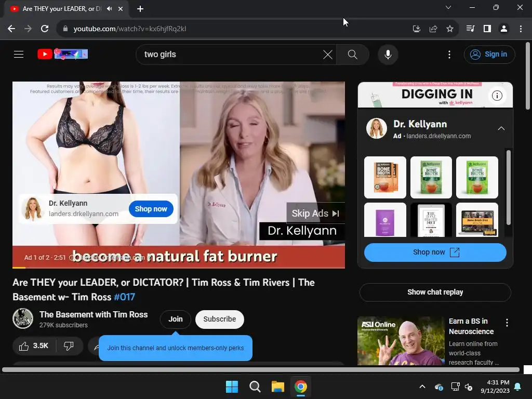Start voice search with microphone
The height and width of the screenshot is (399, 532).
pyautogui.click(x=388, y=54)
